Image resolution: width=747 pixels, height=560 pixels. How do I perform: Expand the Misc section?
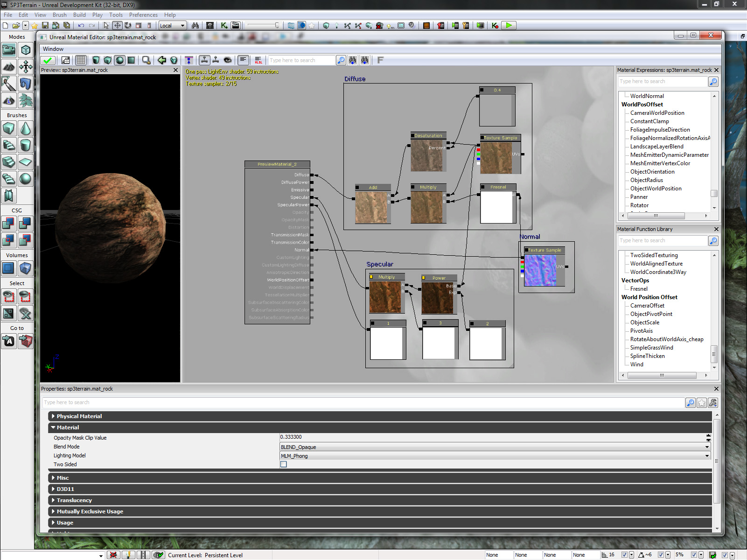380,478
